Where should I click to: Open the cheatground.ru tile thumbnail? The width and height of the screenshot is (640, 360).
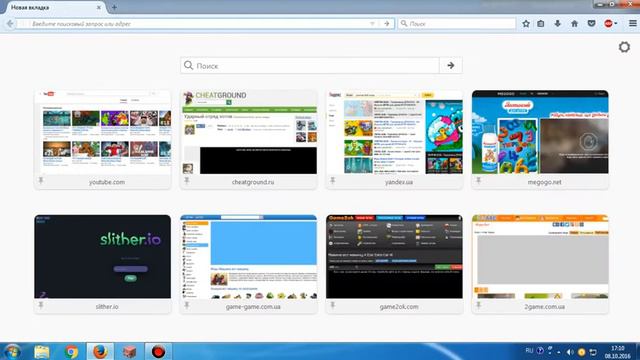point(249,133)
